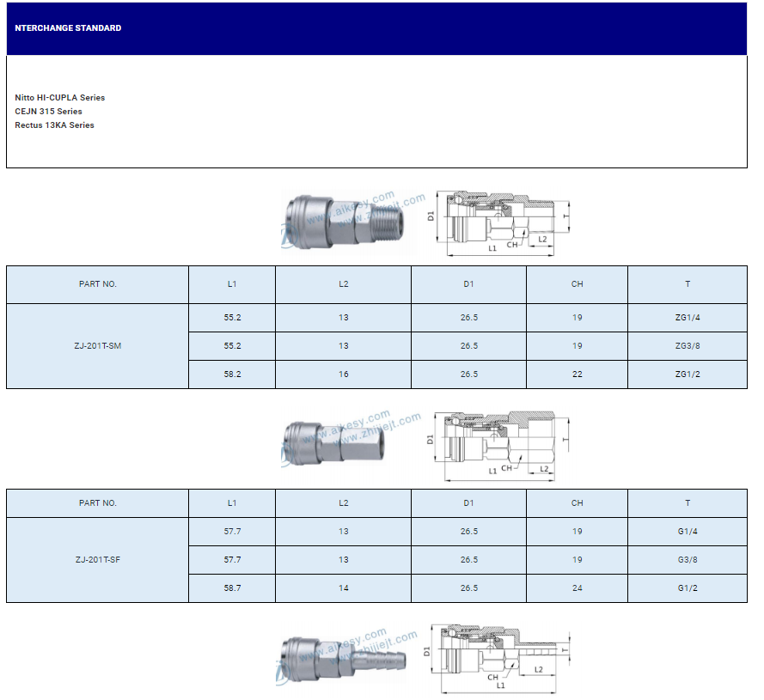Select the Rectus 13KA Series text
The image size is (764, 700).
[55, 125]
